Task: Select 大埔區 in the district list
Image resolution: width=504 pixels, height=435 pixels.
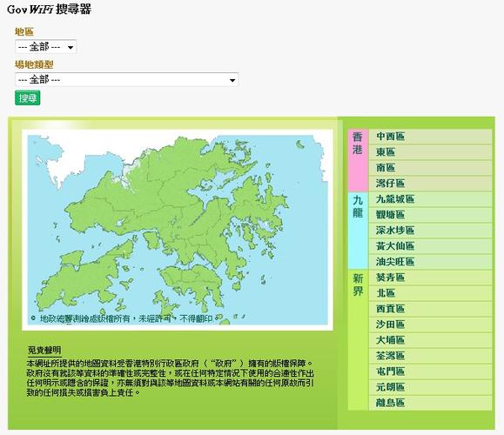Action: (430, 340)
